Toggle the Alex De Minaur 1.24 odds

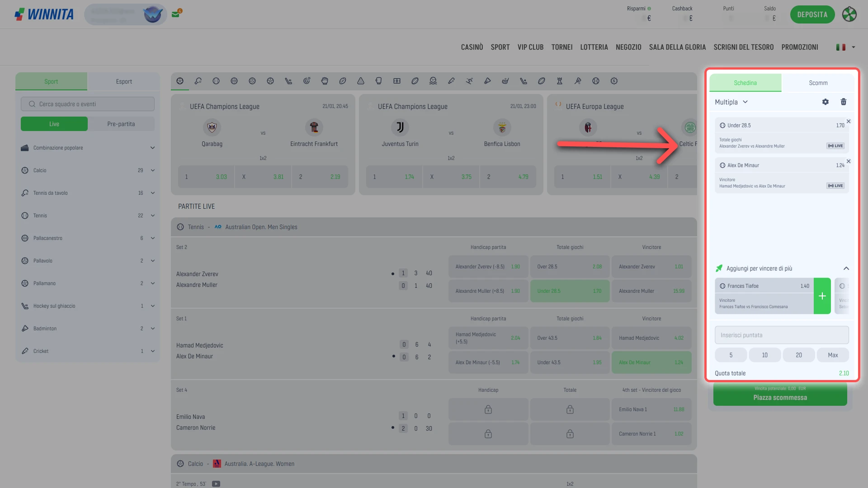[x=651, y=362]
